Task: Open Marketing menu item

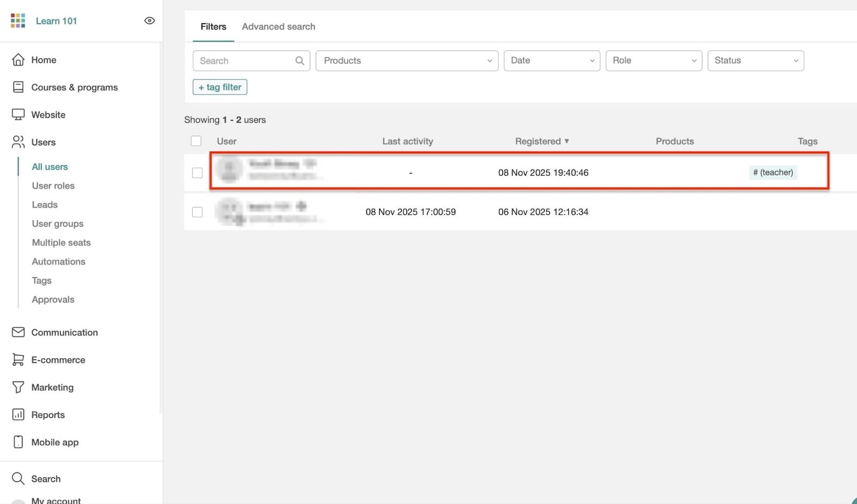Action: [x=52, y=387]
